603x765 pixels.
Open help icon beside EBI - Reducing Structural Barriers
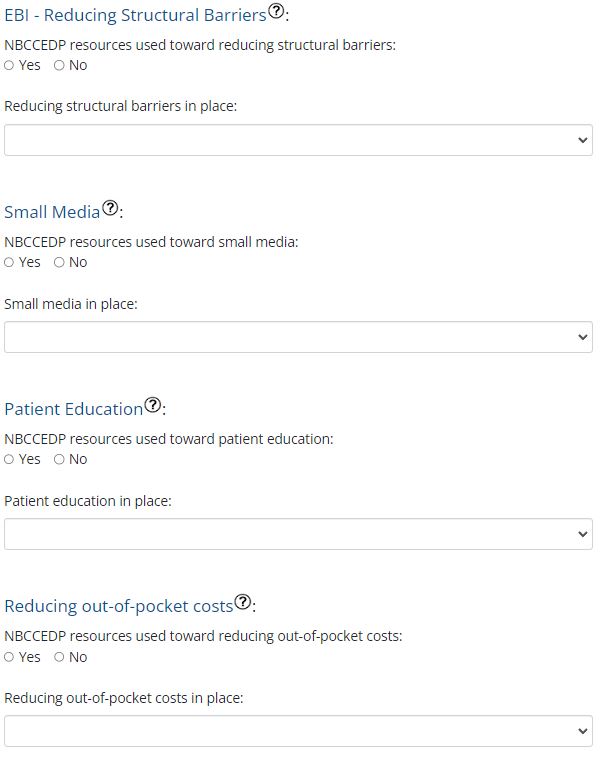pyautogui.click(x=277, y=12)
